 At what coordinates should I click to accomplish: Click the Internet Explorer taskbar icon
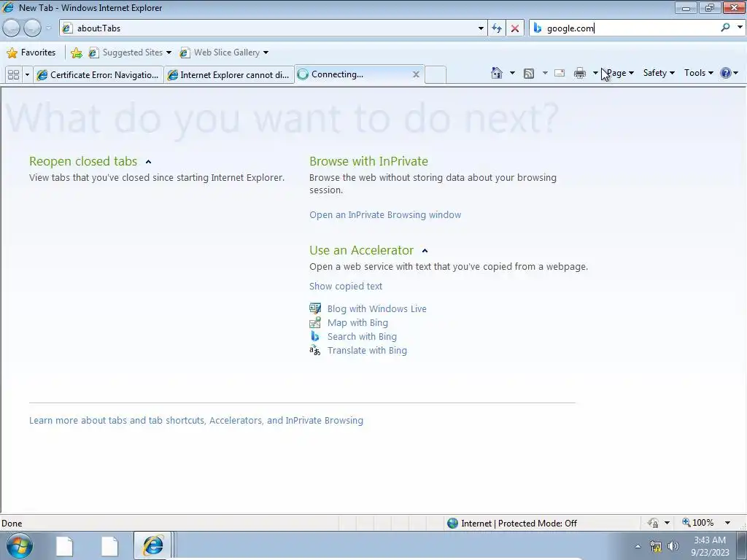tap(152, 545)
